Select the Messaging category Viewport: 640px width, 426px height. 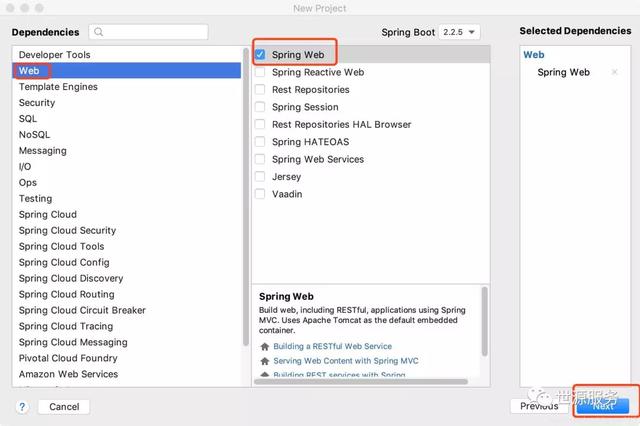pyautogui.click(x=127, y=151)
